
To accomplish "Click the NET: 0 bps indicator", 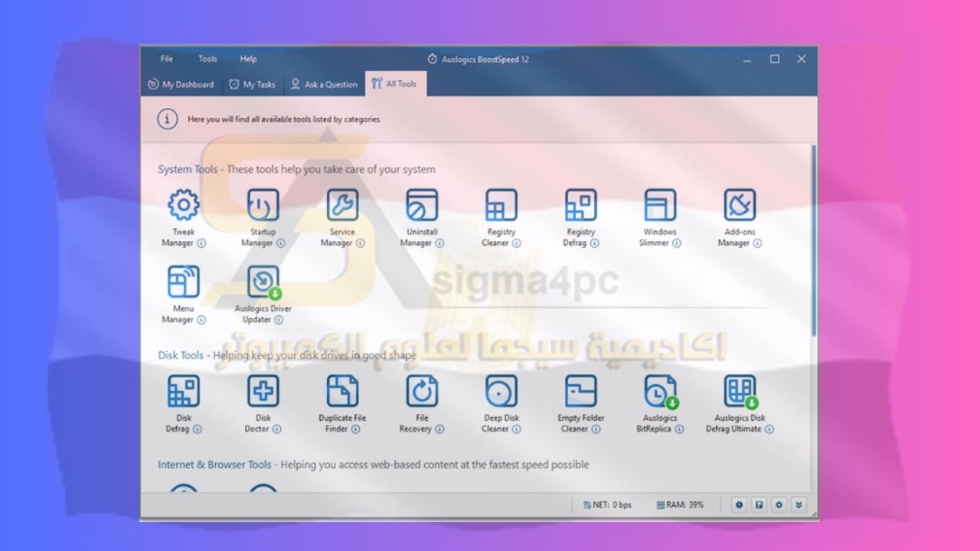I will point(607,505).
